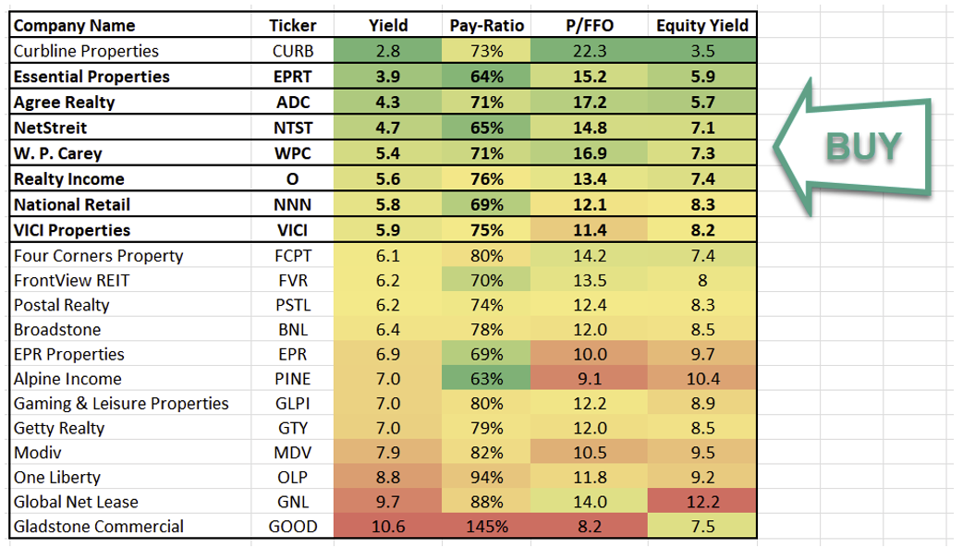The image size is (963, 560).
Task: Select the GLPI ticker cell
Action: [x=293, y=404]
